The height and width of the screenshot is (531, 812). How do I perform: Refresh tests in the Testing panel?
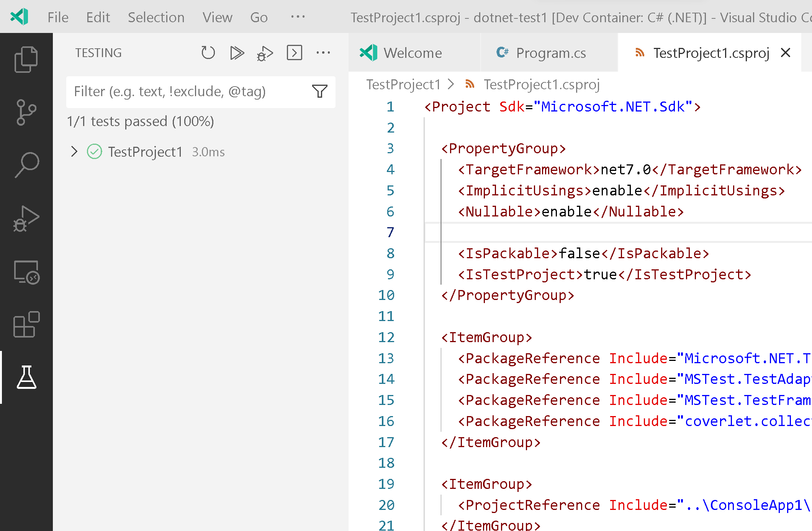click(208, 53)
